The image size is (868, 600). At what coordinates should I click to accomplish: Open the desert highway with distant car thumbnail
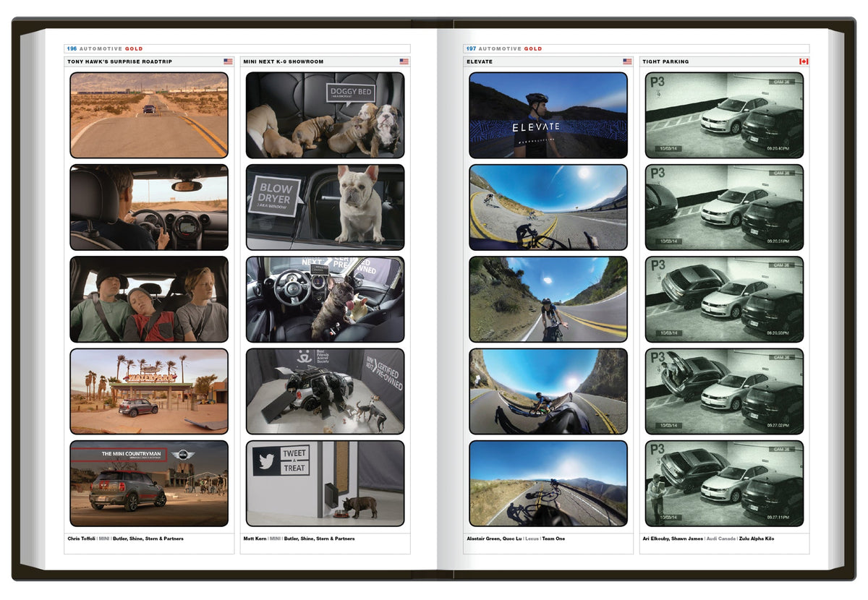pos(149,115)
